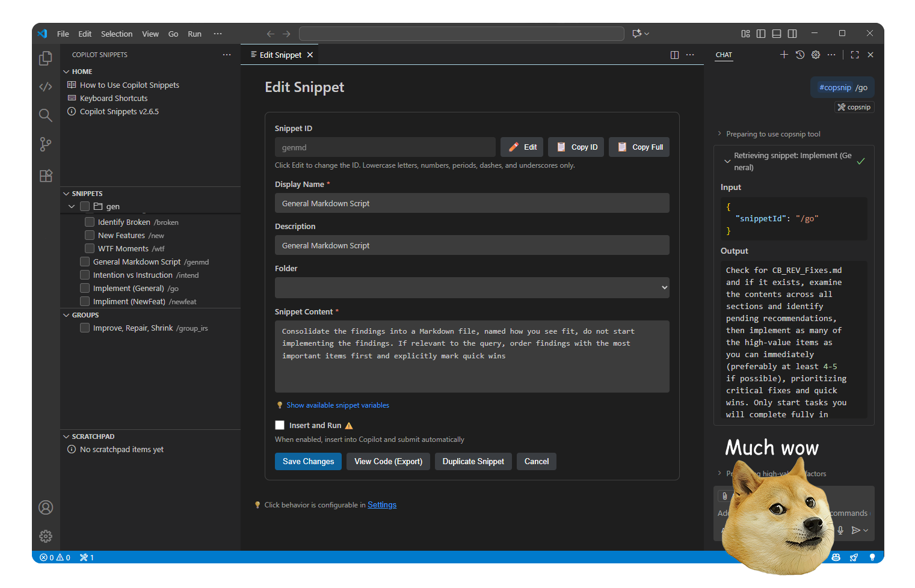The image size is (915, 588).
Task: Click the lightbulb icon in the status bar
Action: pyautogui.click(x=872, y=557)
